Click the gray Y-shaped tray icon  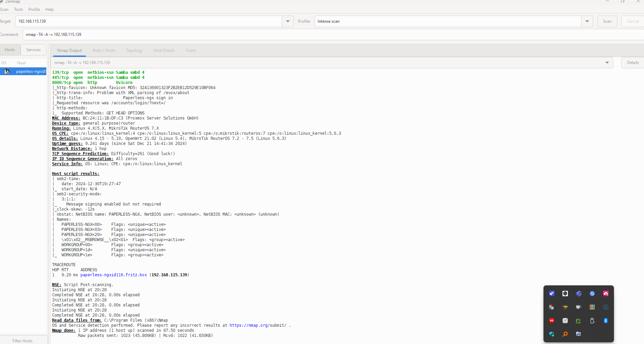pyautogui.click(x=565, y=321)
